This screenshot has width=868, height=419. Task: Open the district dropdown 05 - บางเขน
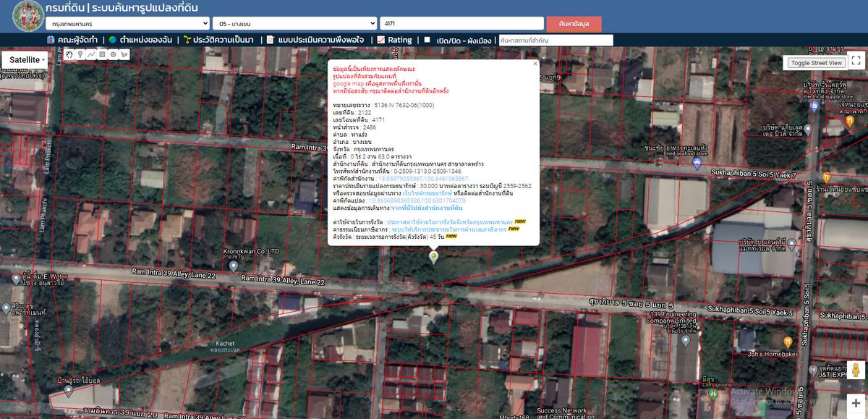coord(295,23)
